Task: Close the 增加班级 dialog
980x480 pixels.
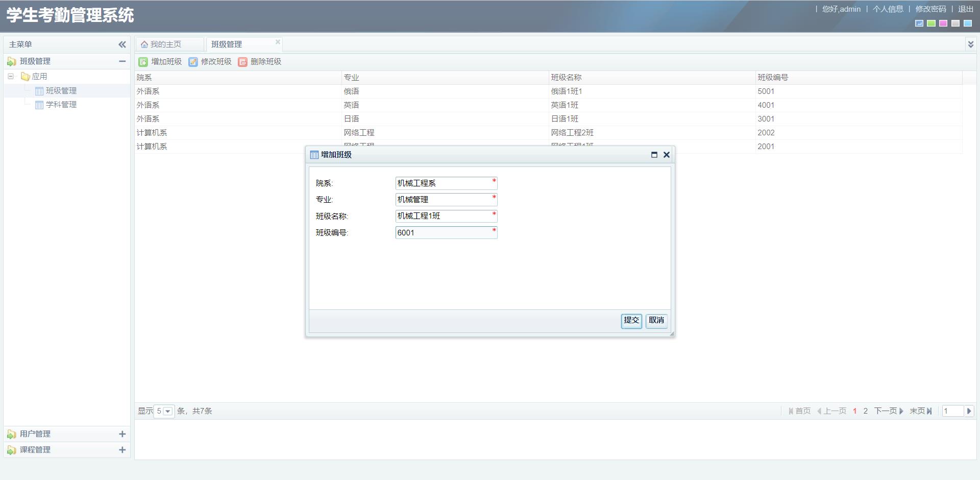Action: pos(667,155)
